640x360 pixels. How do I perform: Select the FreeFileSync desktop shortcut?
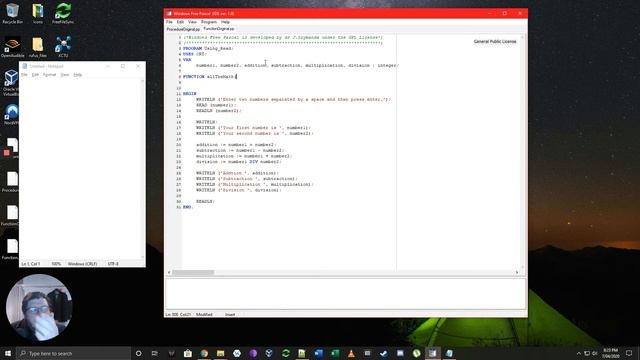[63, 13]
